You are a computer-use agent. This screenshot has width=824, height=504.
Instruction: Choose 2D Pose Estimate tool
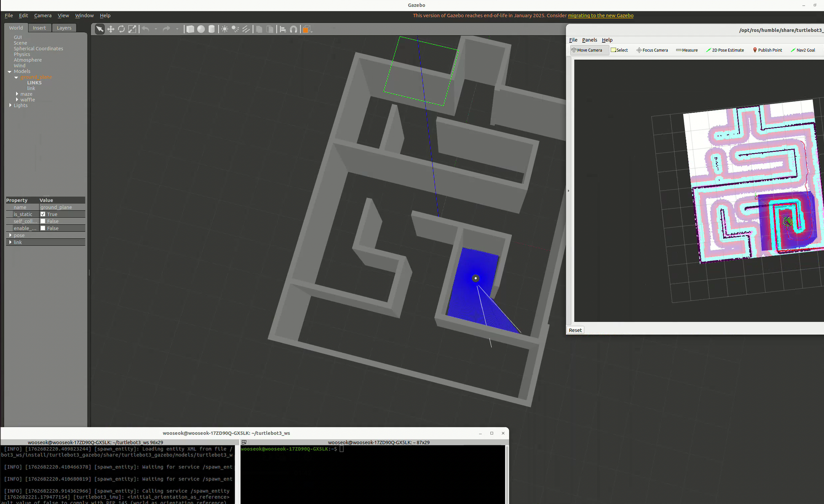click(725, 50)
